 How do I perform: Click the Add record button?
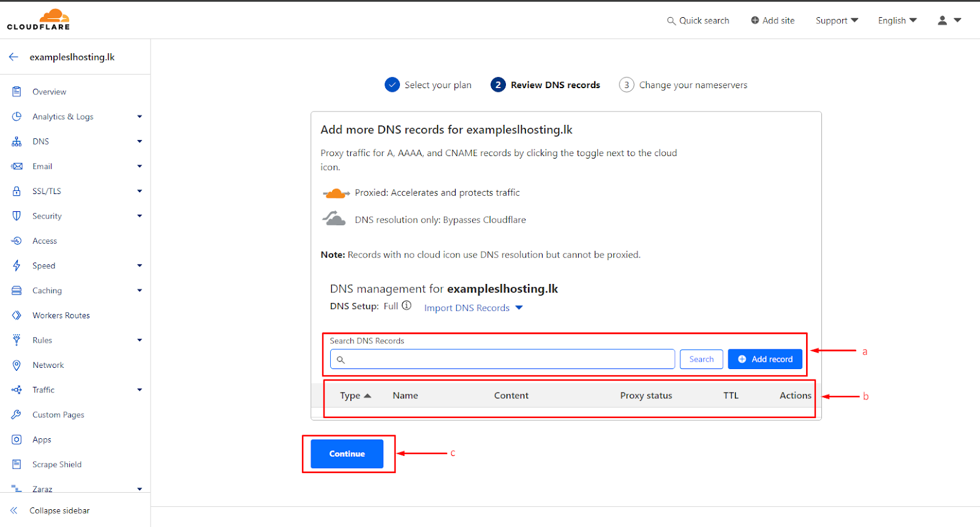765,359
